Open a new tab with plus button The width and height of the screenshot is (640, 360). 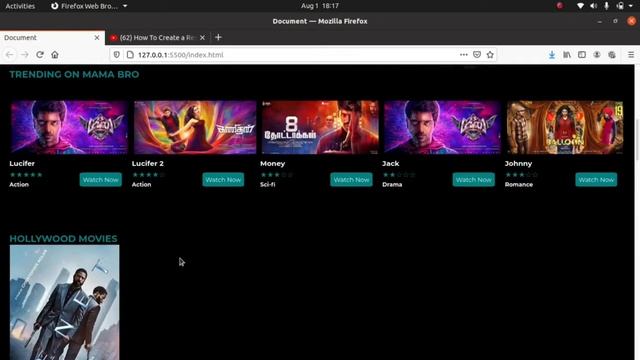tap(218, 38)
